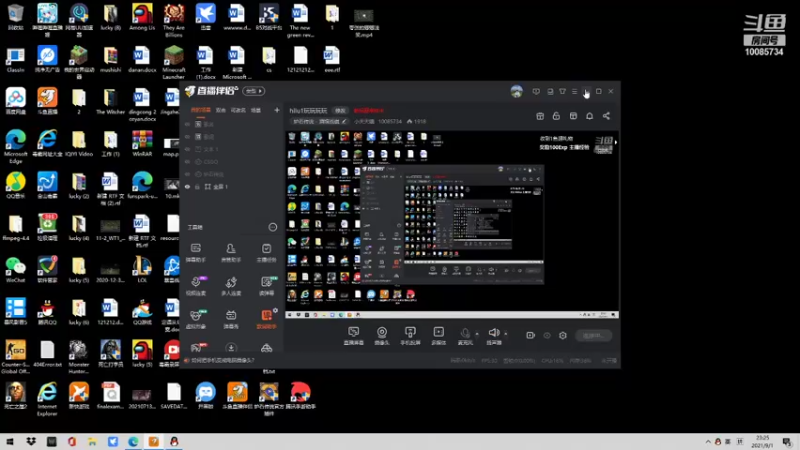Collapse the 工具箱 toolbox with circle button
800x450 pixels.
[x=273, y=227]
